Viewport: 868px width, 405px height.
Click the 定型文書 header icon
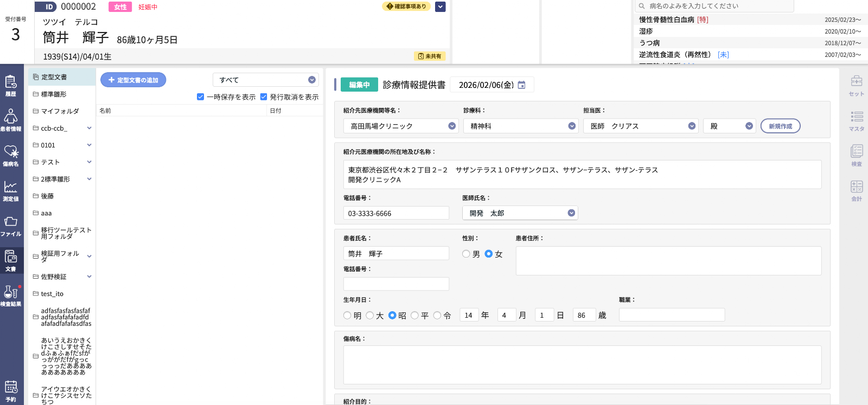36,77
